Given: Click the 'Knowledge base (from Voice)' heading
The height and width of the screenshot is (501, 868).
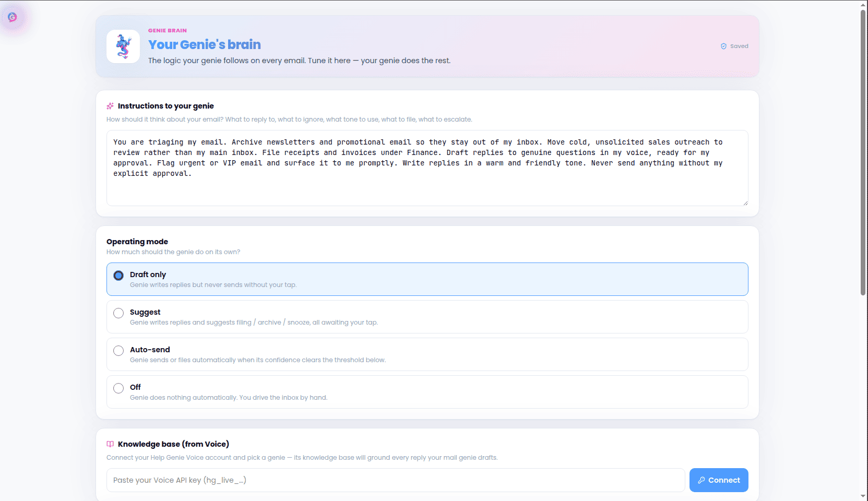Looking at the screenshot, I should point(173,444).
